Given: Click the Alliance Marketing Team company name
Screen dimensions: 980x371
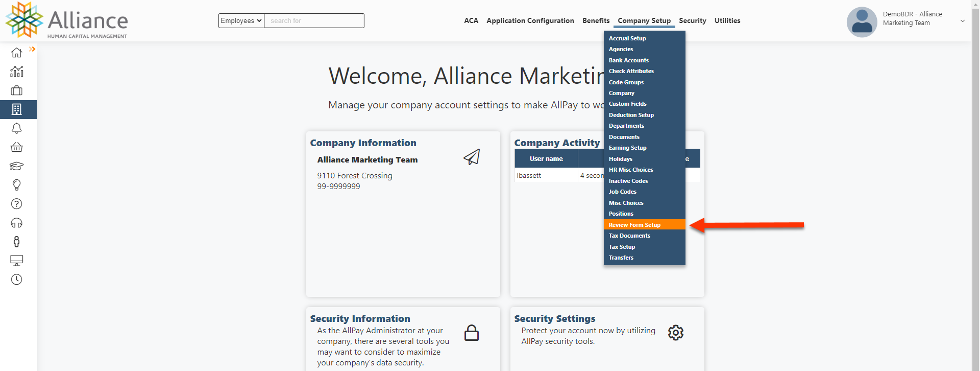Looking at the screenshot, I should [x=367, y=160].
